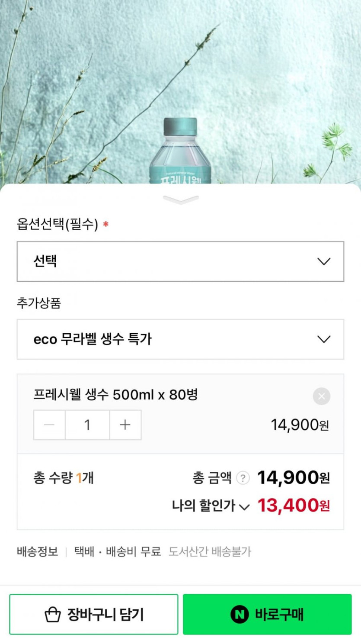The width and height of the screenshot is (361, 644).
Task: Collapse the option sheet using top handle
Action: tap(181, 200)
